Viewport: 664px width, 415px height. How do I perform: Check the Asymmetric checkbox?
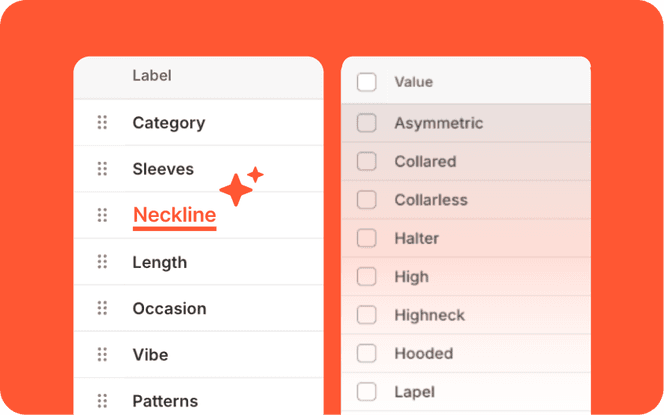(x=367, y=123)
